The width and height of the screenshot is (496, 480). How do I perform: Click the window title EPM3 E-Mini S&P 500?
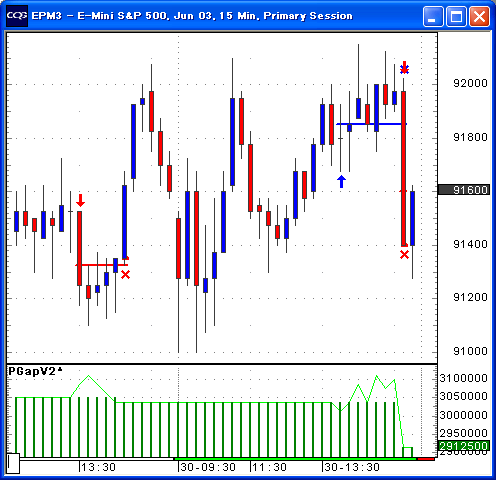pos(192,16)
